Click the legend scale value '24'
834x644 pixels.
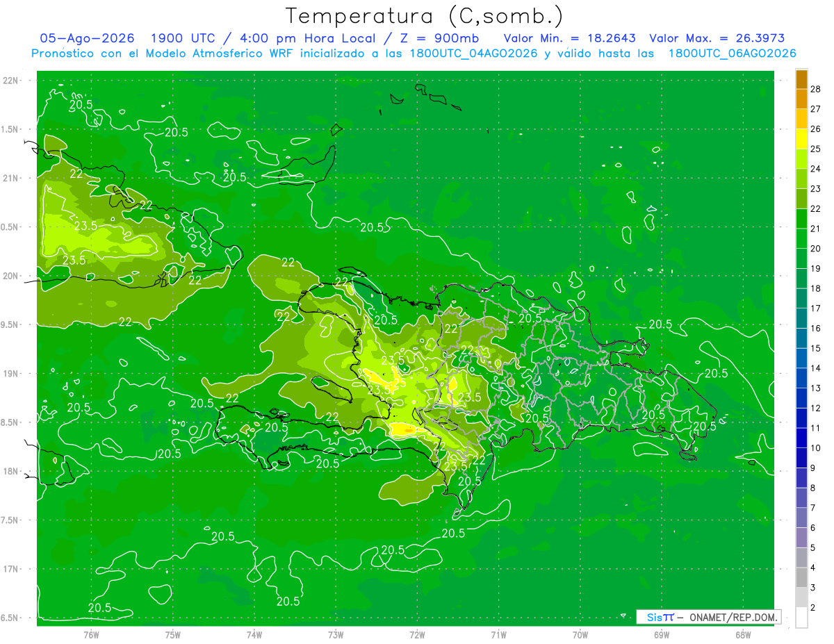click(x=816, y=169)
